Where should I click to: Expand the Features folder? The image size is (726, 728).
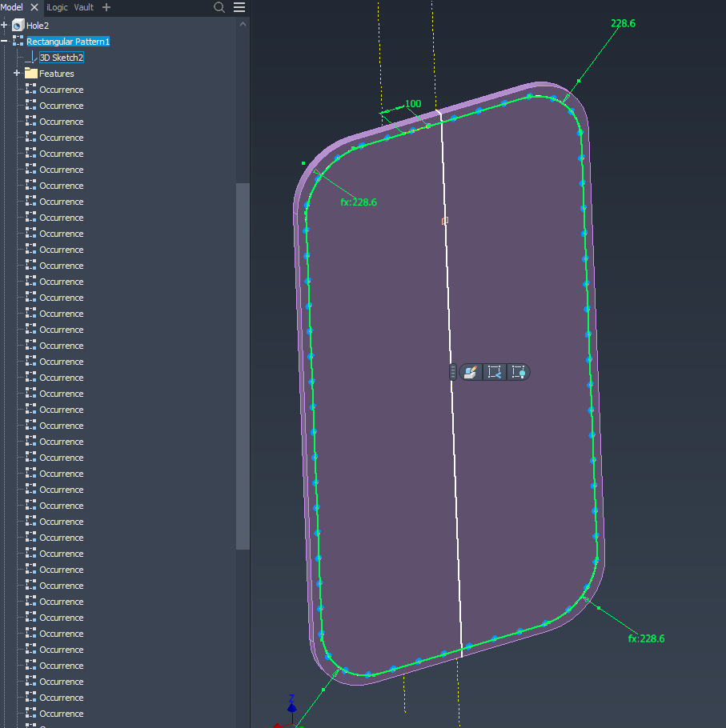(x=17, y=73)
